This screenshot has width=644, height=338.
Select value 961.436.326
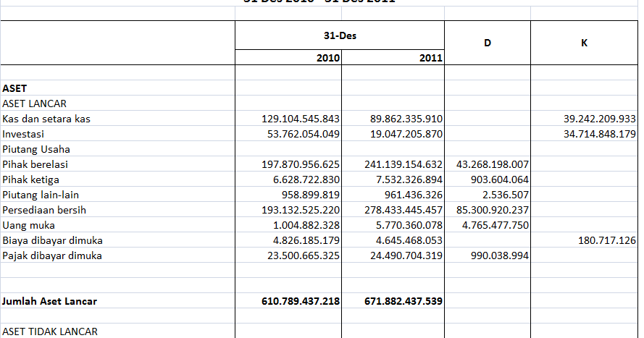413,195
